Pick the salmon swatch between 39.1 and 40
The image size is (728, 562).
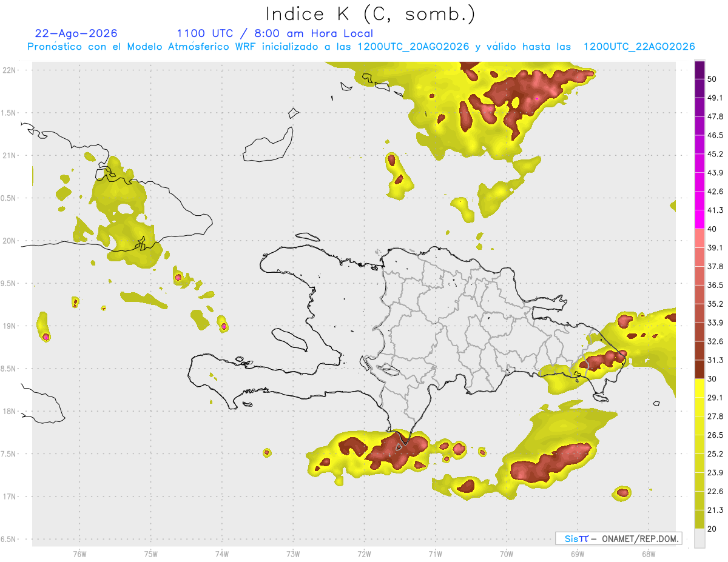point(700,239)
